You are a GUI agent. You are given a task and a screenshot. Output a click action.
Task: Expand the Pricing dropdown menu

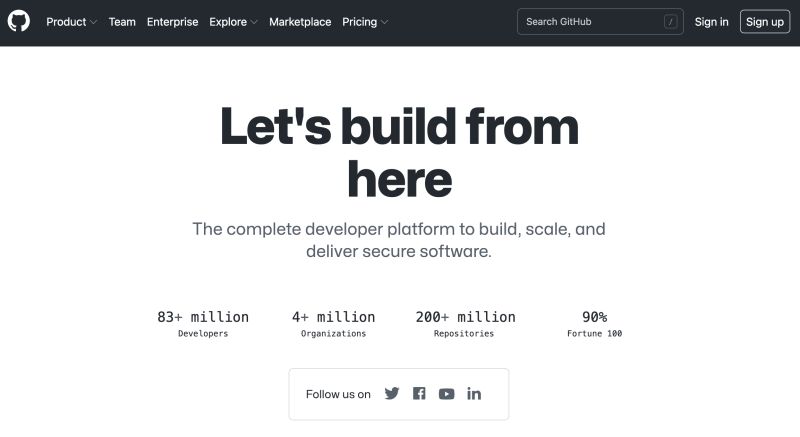point(365,22)
